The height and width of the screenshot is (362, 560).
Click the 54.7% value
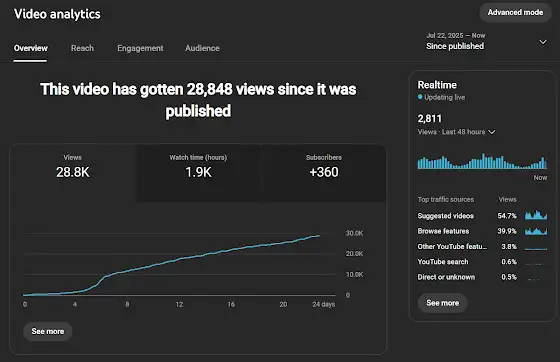[507, 216]
